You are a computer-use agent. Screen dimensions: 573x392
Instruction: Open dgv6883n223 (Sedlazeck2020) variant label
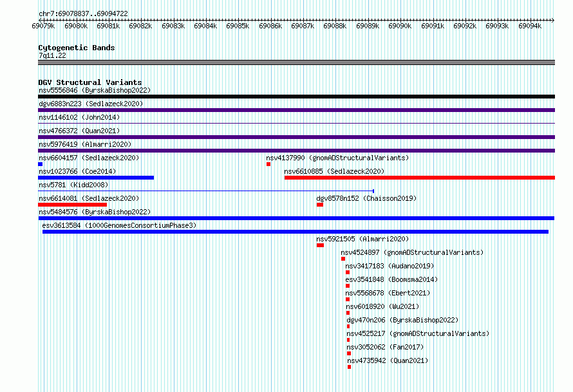tap(91, 104)
